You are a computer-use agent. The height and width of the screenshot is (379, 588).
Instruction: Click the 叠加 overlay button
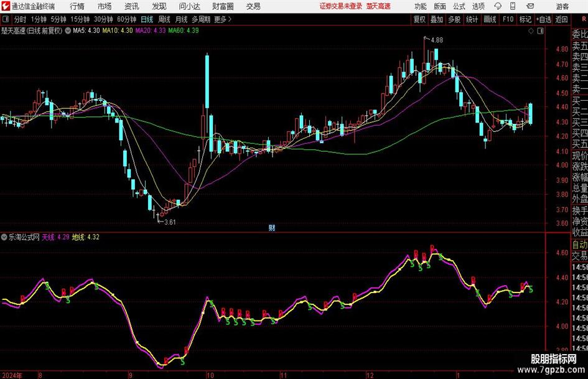(x=437, y=19)
